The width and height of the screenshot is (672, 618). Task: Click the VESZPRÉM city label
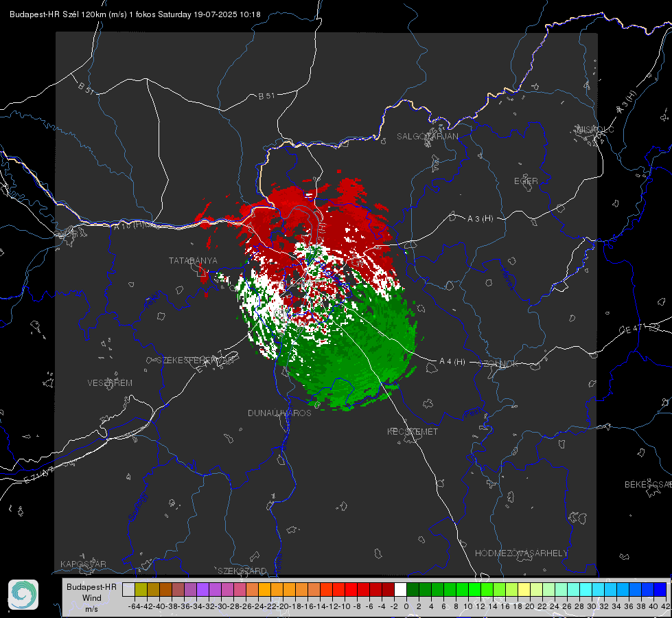click(110, 382)
